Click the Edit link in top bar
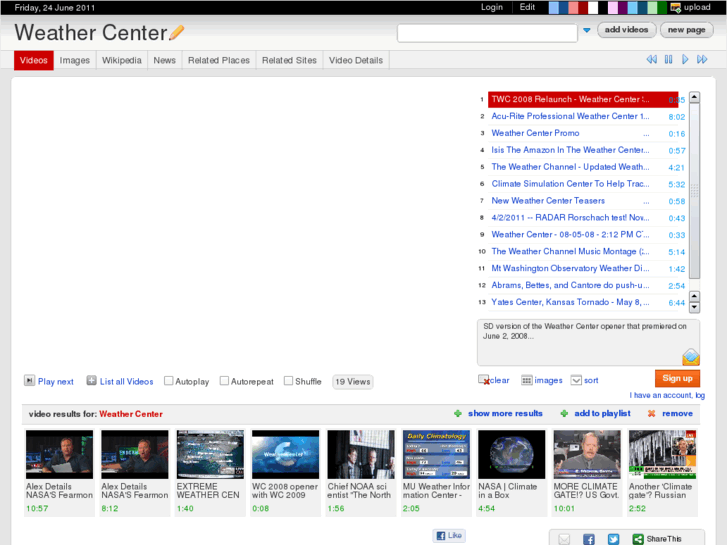Screen dimensions: 727x545 [527, 7]
